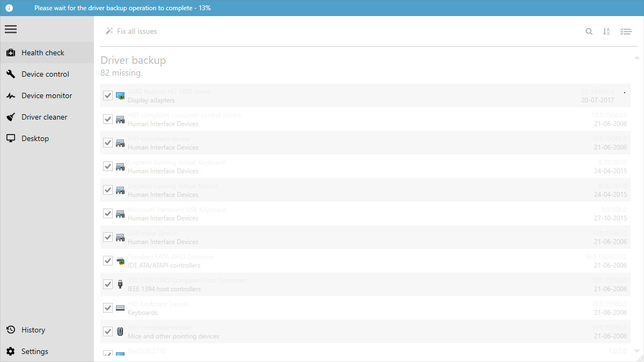Uncheck the Logitech Gaming Virtual Keyboard entry
The width and height of the screenshot is (644, 362).
pyautogui.click(x=107, y=166)
